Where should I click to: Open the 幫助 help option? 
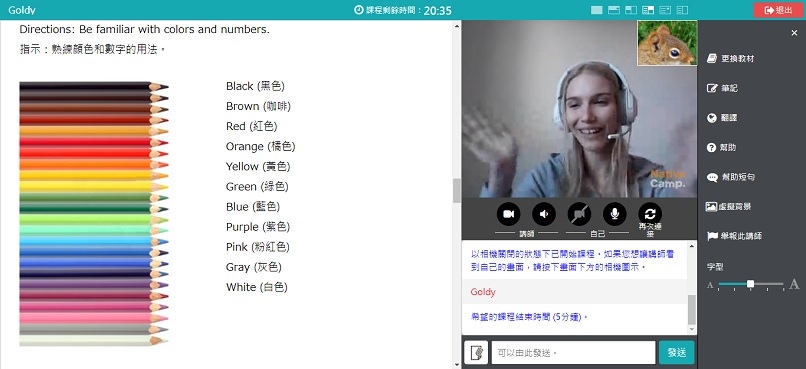click(722, 147)
